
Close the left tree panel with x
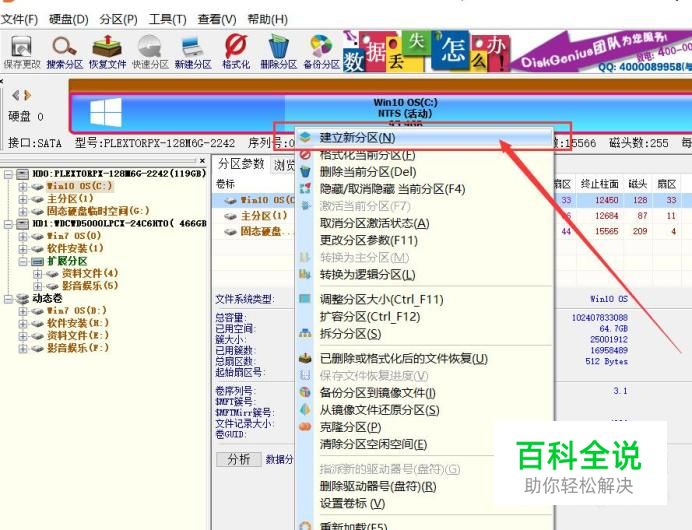point(202,161)
